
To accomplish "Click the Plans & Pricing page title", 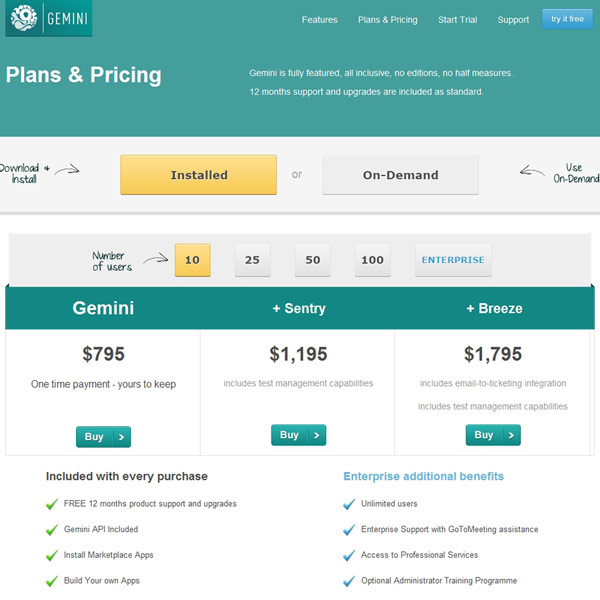I will 83,75.
